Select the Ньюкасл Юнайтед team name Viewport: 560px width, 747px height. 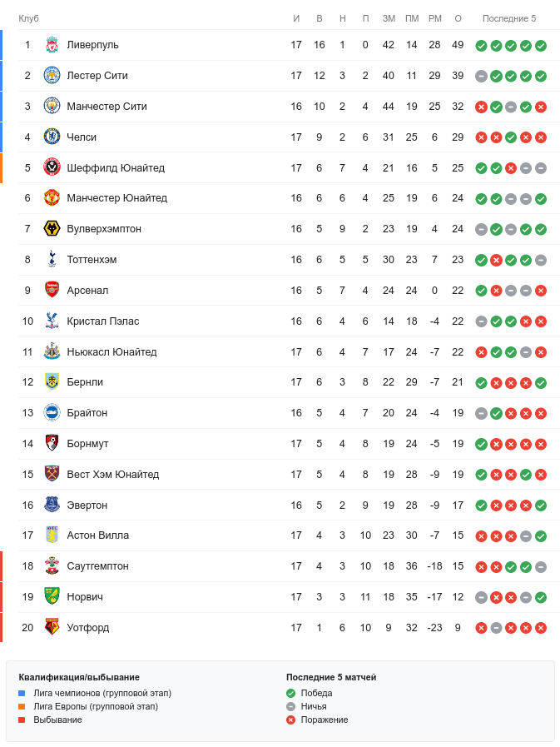(112, 352)
